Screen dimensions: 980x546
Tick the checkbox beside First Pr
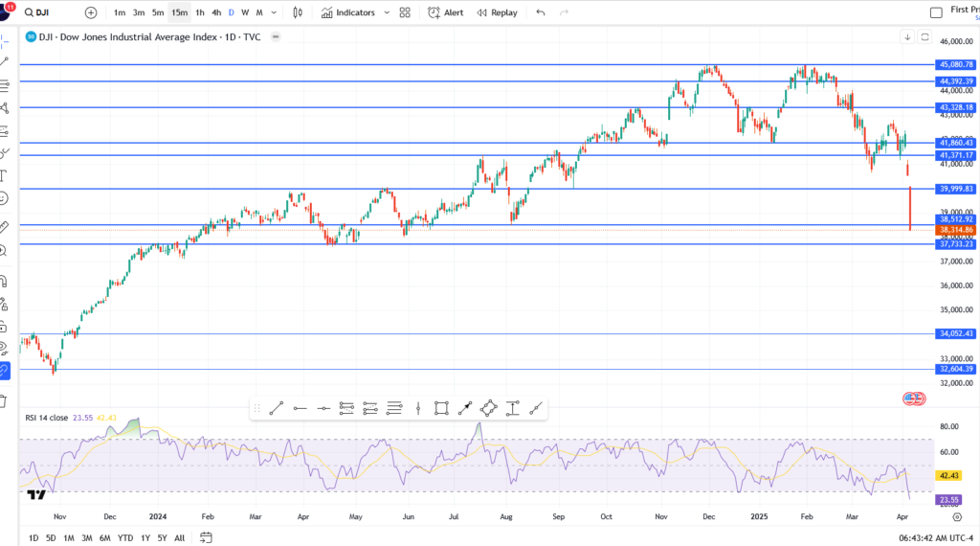click(x=936, y=12)
